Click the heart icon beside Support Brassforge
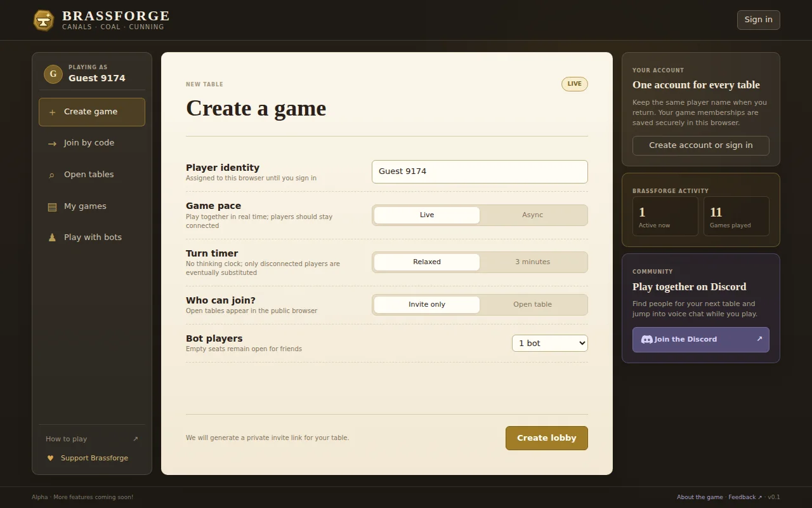The height and width of the screenshot is (508, 812). [x=50, y=458]
